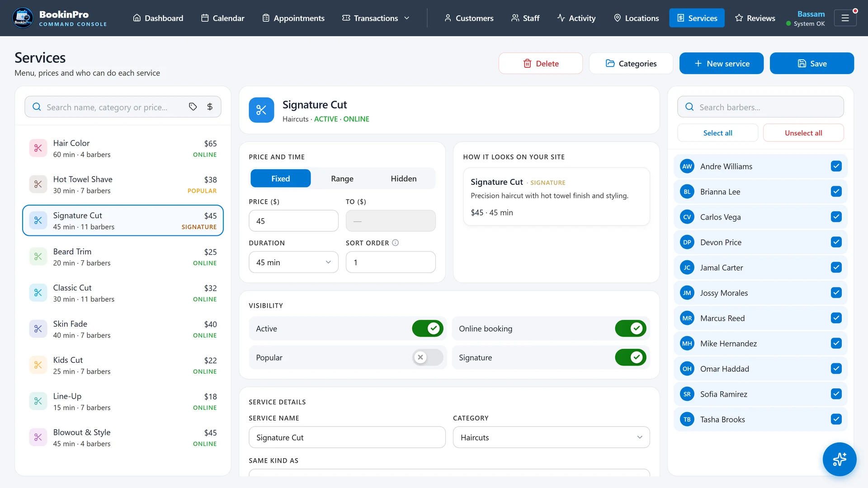Click the Kids Cut scissors icon

pos(38,365)
